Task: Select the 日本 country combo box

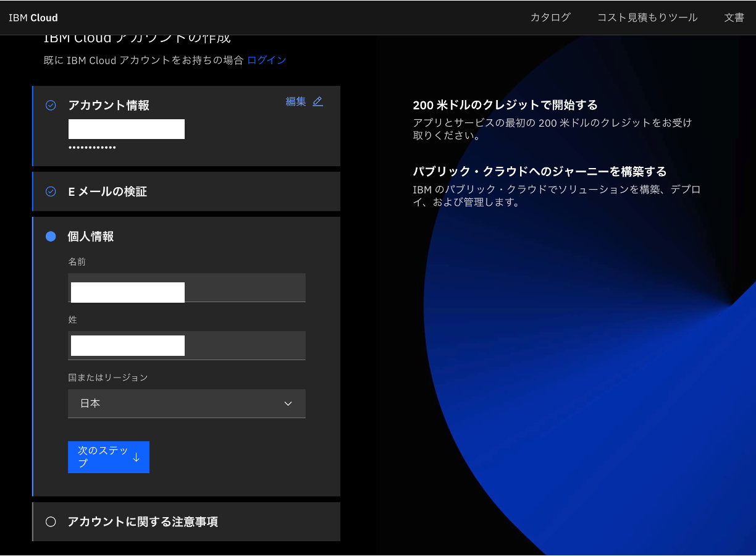Action: click(x=187, y=403)
